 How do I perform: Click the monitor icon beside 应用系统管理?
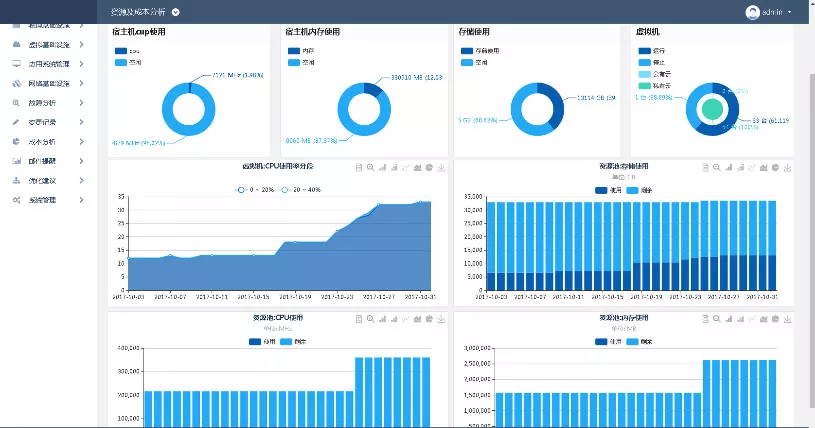click(17, 64)
